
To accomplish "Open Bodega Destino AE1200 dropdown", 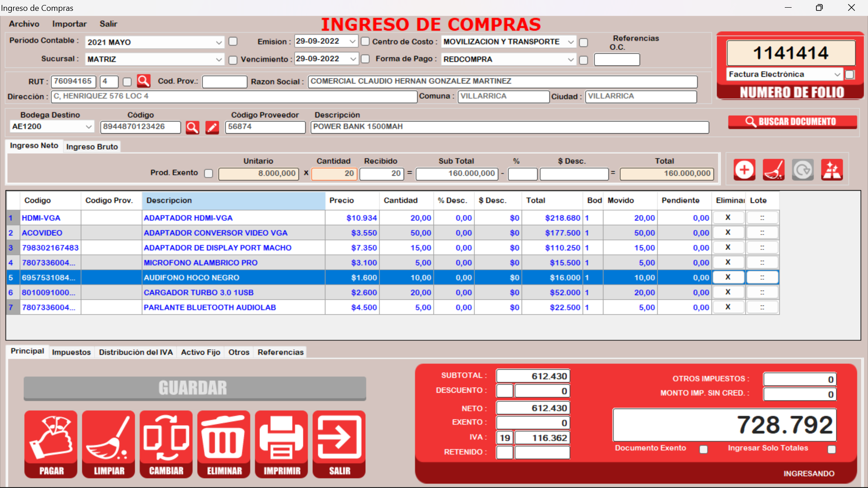I will 89,127.
